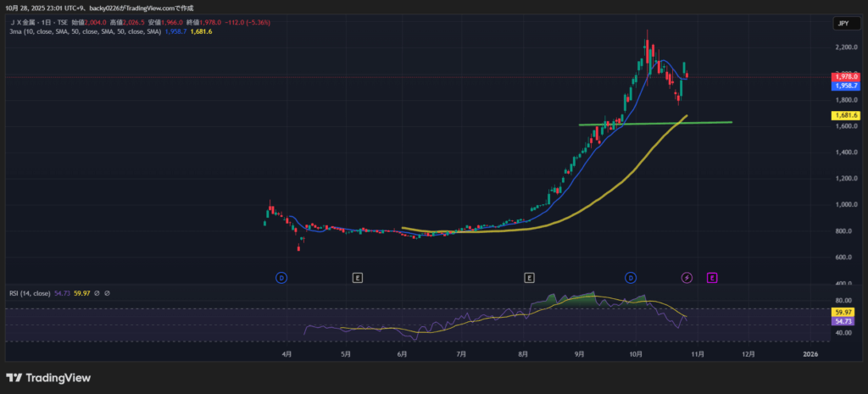Open the E earnings marker near May
This screenshot has width=868, height=394.
358,277
